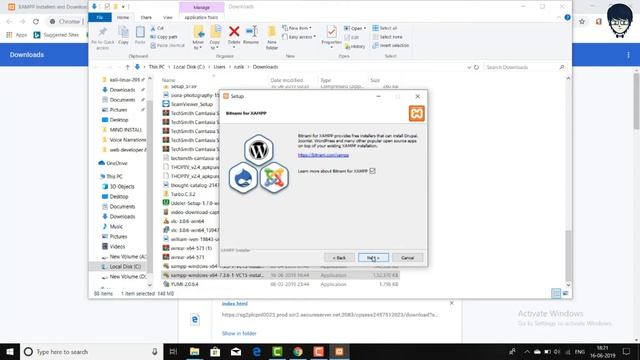Sort files by Date modified column
Viewport: 640px width, 360px height.
point(287,80)
